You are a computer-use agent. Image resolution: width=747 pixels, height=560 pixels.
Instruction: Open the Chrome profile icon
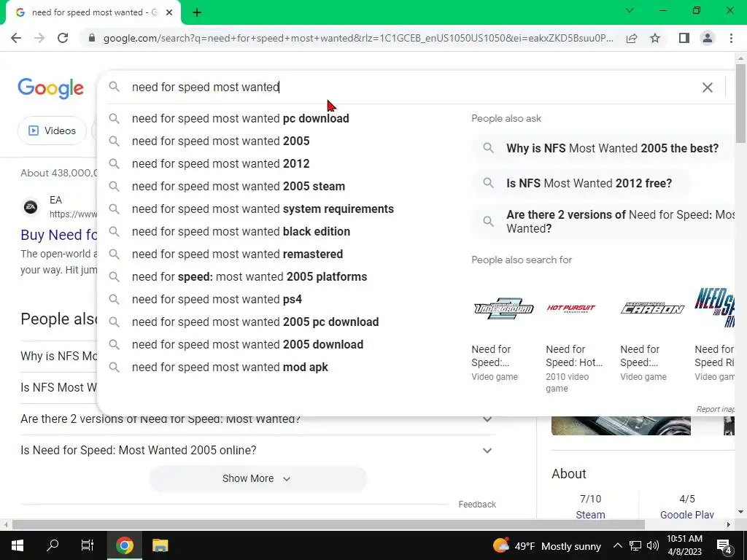point(708,38)
